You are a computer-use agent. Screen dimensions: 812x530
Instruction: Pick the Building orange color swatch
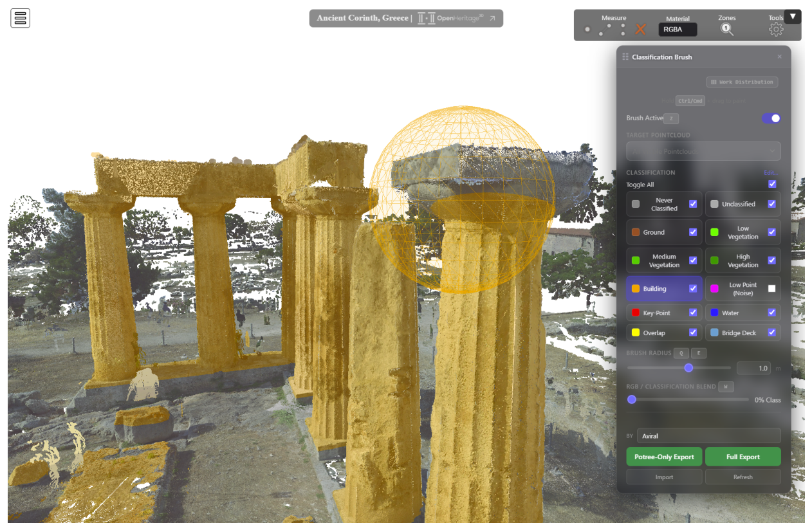636,289
